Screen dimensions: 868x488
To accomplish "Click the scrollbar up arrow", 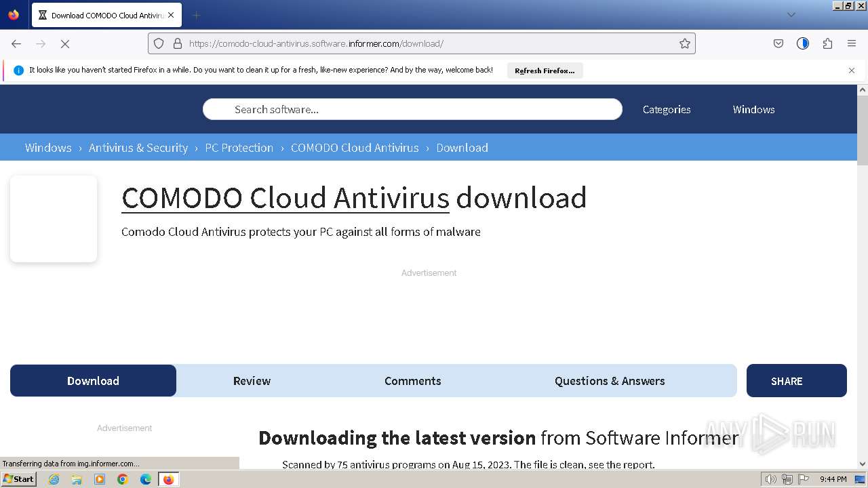I will click(x=863, y=89).
